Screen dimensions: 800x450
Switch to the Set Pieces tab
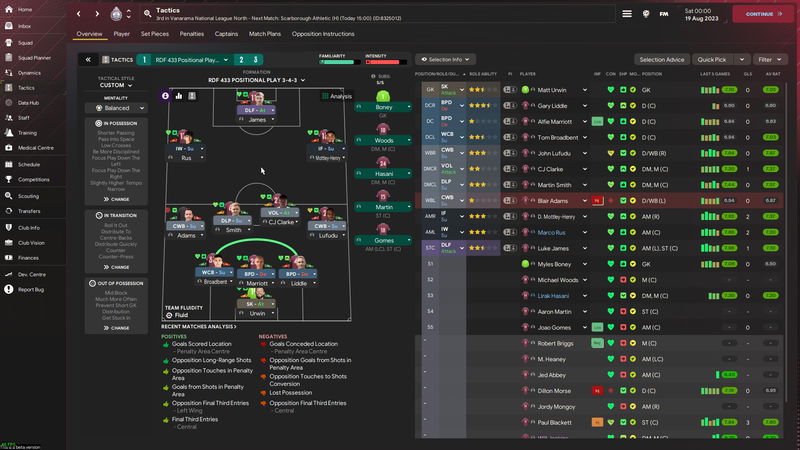[x=155, y=34]
